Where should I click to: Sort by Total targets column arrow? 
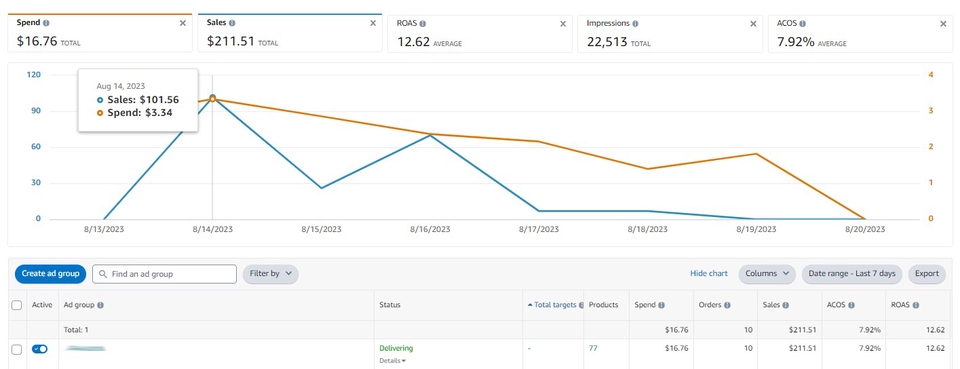[x=530, y=305]
